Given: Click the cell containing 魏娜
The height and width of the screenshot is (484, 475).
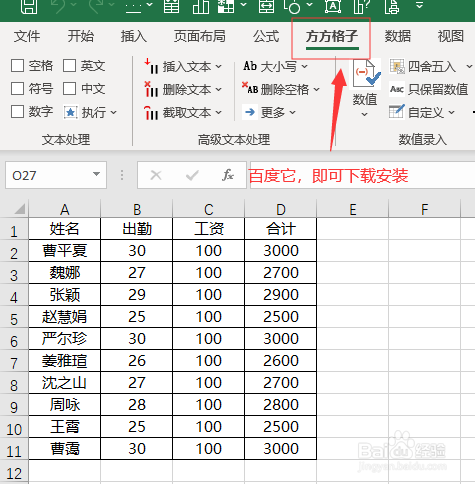Looking at the screenshot, I should [65, 273].
